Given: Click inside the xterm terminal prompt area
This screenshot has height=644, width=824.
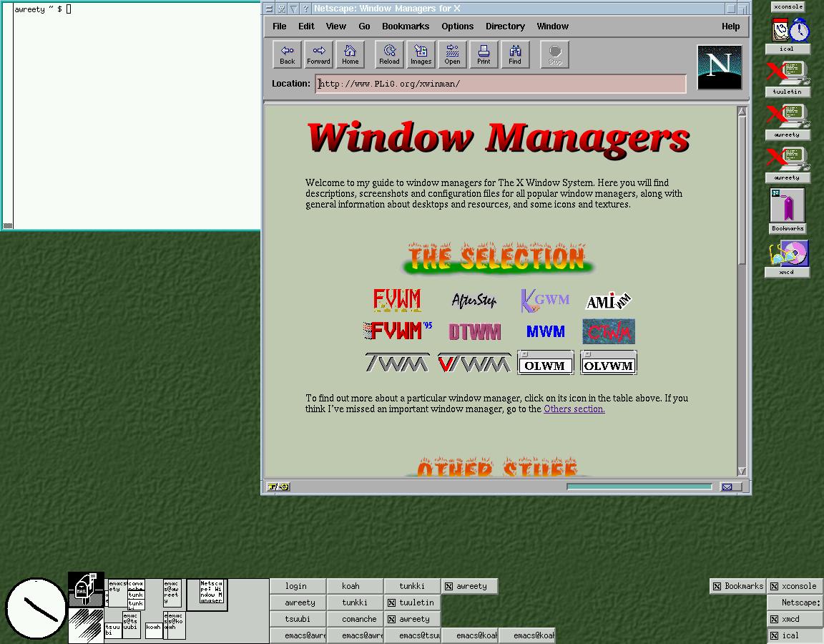Looking at the screenshot, I should pyautogui.click(x=137, y=116).
